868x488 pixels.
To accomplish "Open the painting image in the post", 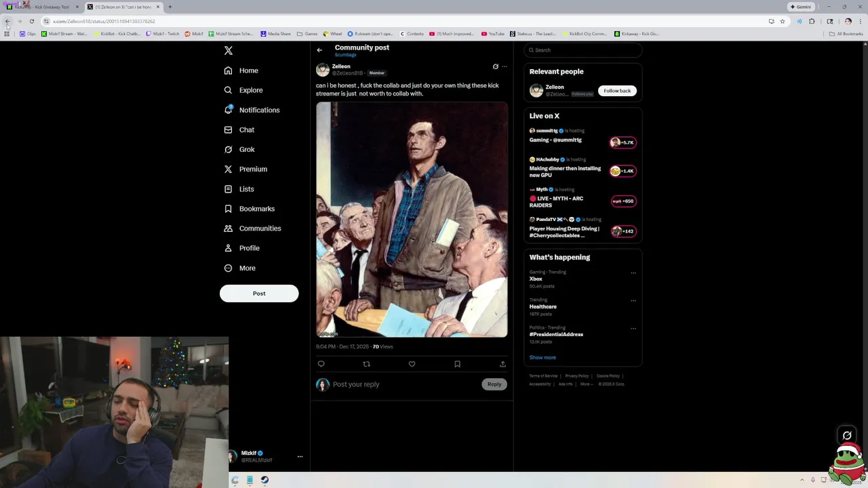I will [412, 220].
